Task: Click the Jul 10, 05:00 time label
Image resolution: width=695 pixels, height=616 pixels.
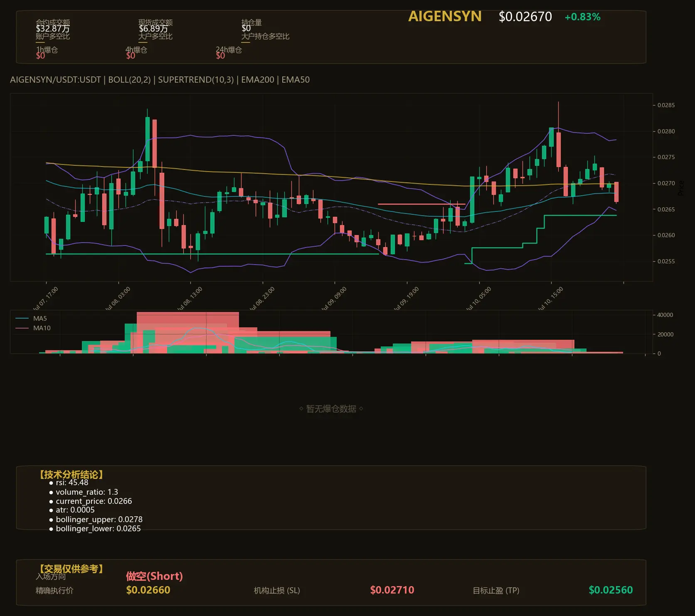Action: click(479, 298)
